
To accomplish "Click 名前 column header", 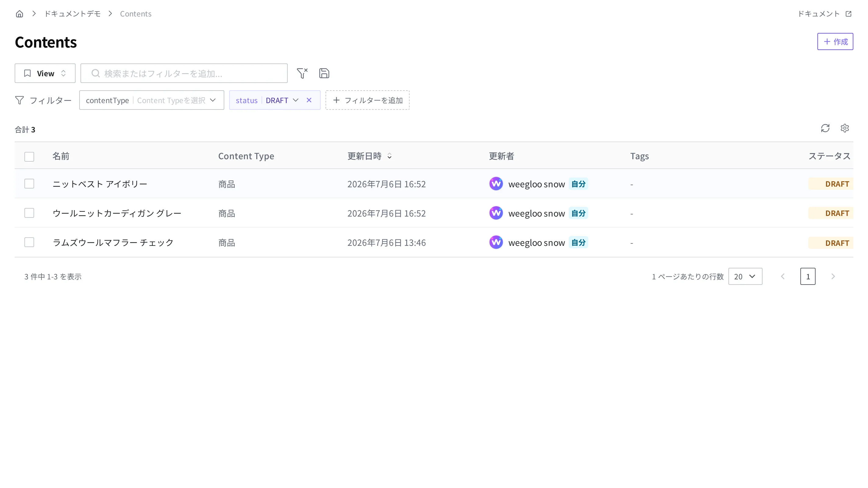I will (61, 156).
